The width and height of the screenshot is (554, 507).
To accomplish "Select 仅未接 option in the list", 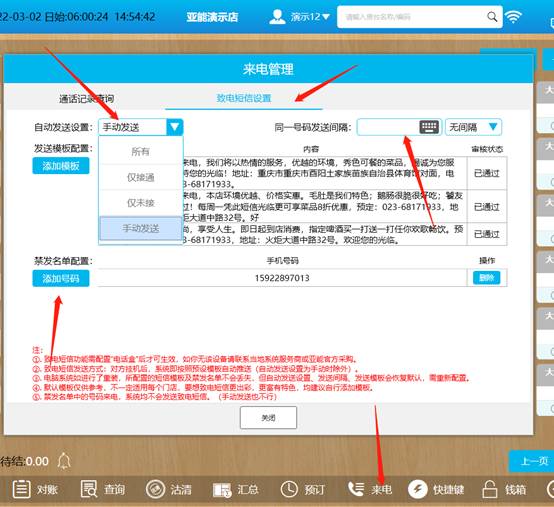I will point(141,203).
